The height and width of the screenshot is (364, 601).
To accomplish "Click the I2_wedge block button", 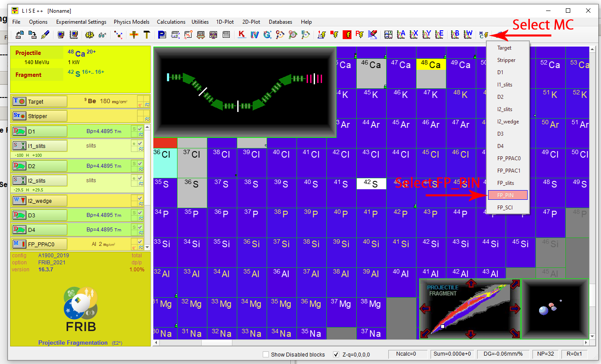I will (39, 201).
